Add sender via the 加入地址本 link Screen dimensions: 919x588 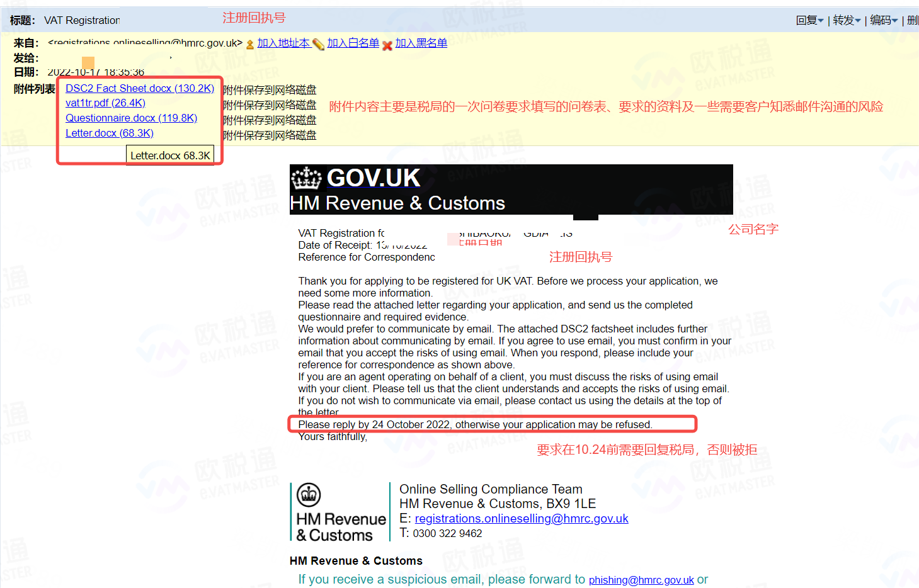tap(283, 43)
